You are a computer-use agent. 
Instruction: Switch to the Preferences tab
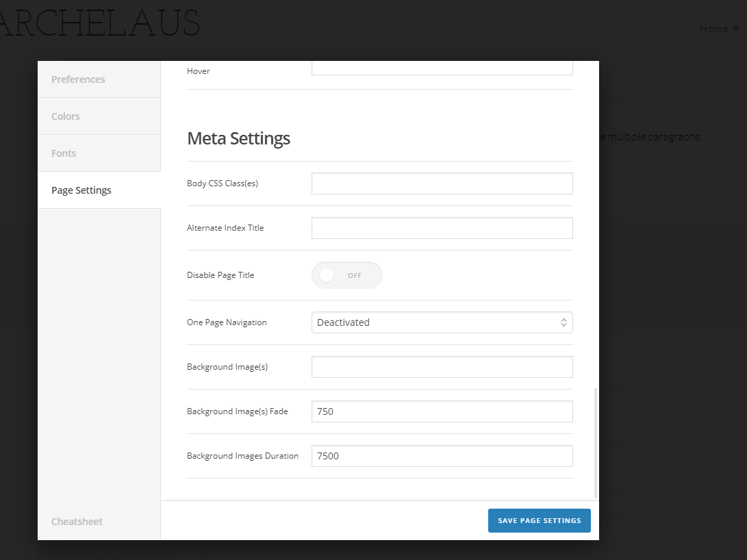pyautogui.click(x=78, y=79)
